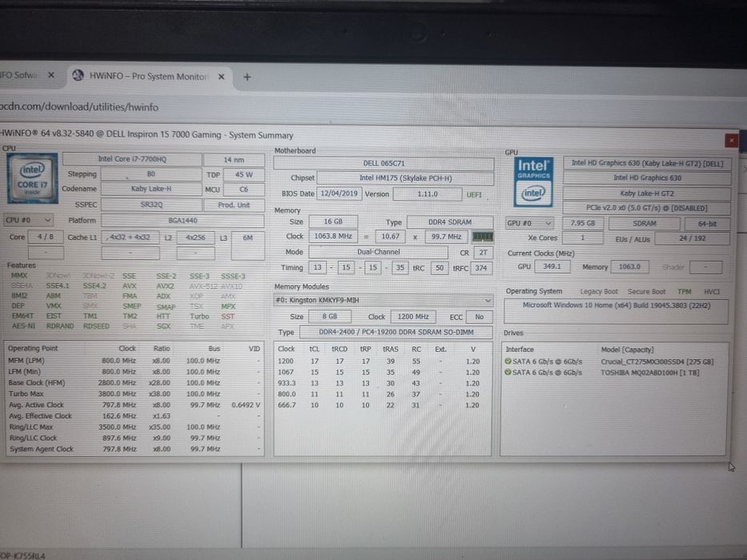Switch to HWiNFO Pro System Monitor tab
The image size is (747, 560).
[149, 76]
